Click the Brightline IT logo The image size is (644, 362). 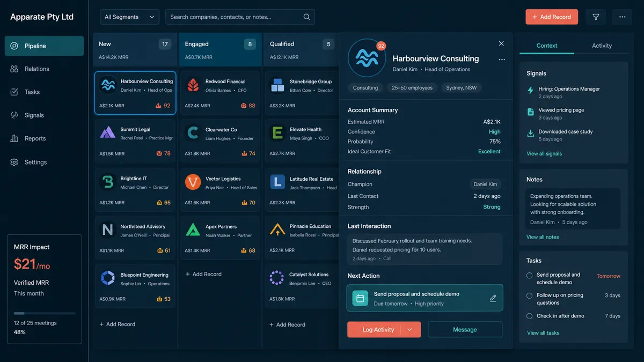click(x=107, y=182)
